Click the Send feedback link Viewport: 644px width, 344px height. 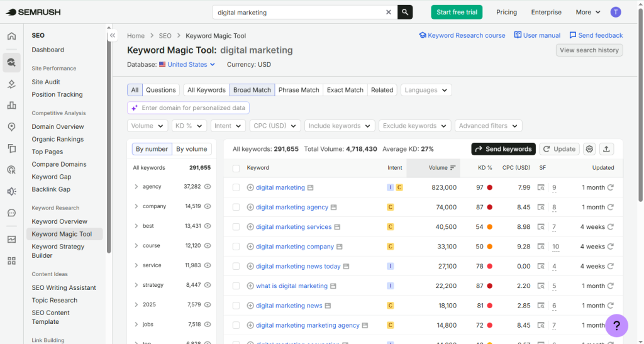[x=596, y=35]
